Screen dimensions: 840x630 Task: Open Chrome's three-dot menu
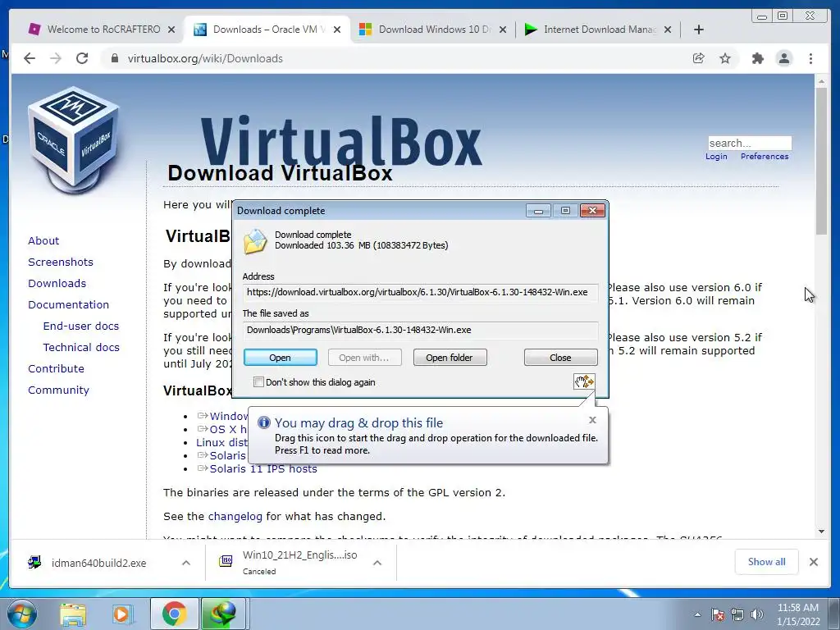[x=810, y=58]
